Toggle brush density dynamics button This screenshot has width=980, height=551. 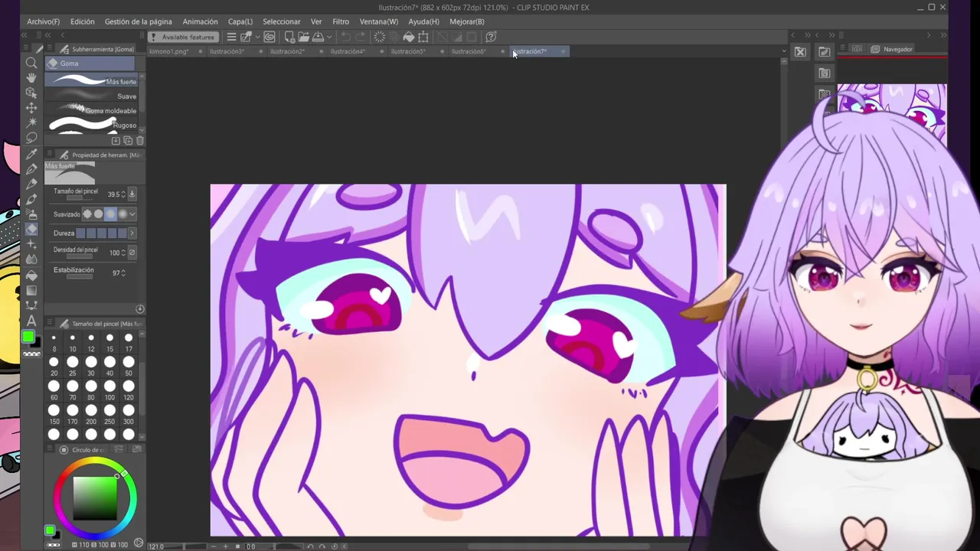(x=132, y=253)
